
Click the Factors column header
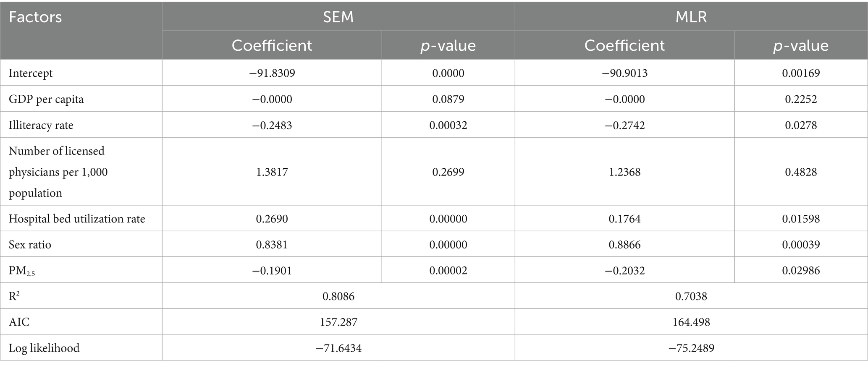[35, 17]
